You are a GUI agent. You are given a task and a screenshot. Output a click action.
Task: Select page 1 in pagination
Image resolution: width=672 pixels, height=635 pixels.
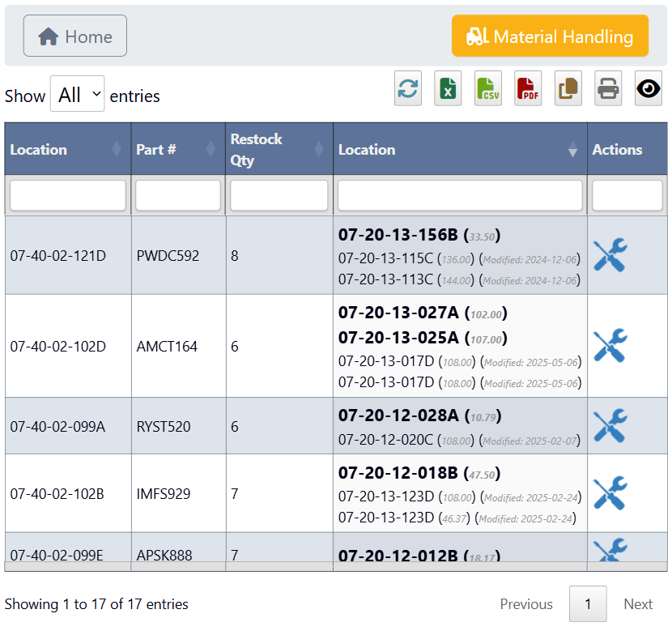588,603
